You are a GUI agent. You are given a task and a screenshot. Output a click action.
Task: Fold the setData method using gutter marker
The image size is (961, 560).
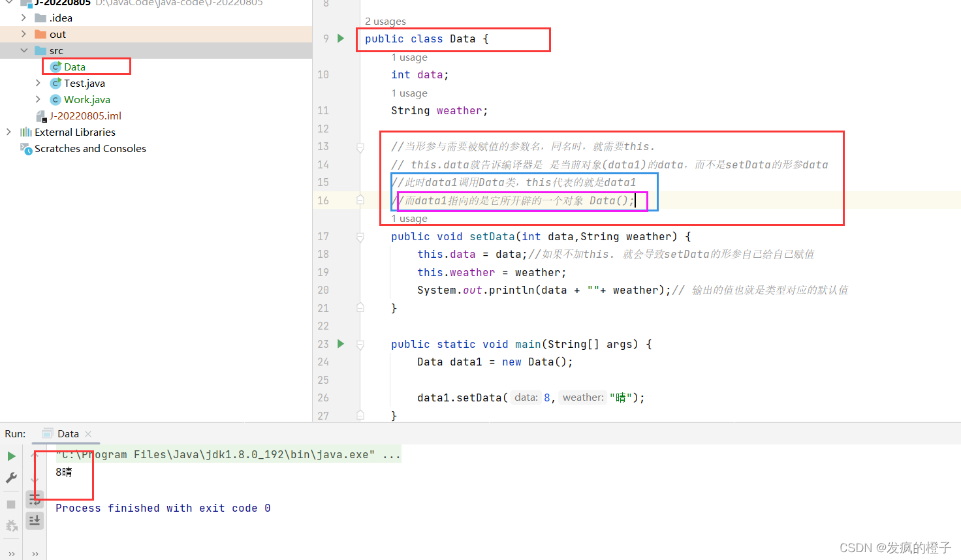360,237
